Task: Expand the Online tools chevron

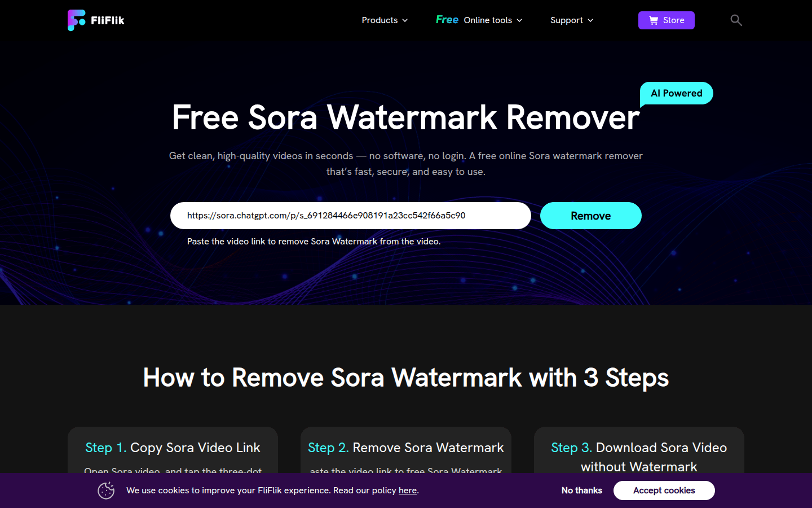Action: [x=519, y=20]
